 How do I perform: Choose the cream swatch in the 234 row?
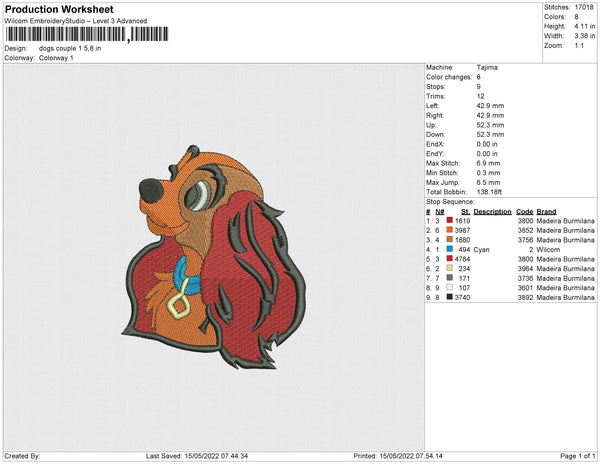tap(450, 268)
